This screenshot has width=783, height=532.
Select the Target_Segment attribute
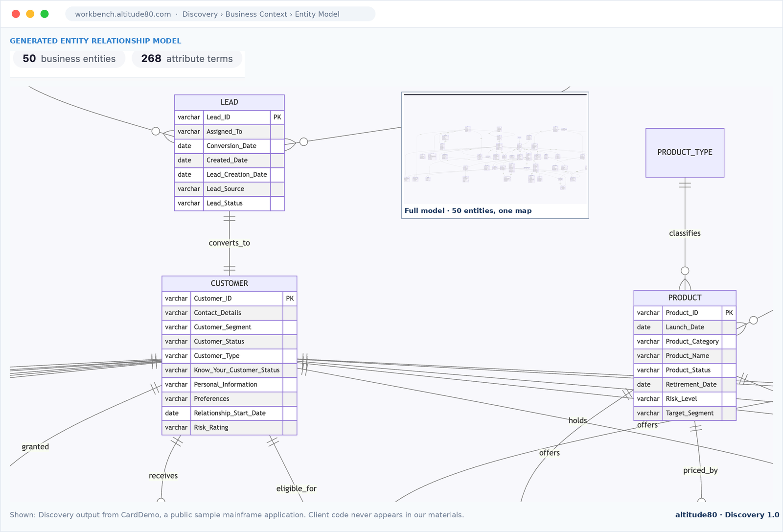[685, 413]
